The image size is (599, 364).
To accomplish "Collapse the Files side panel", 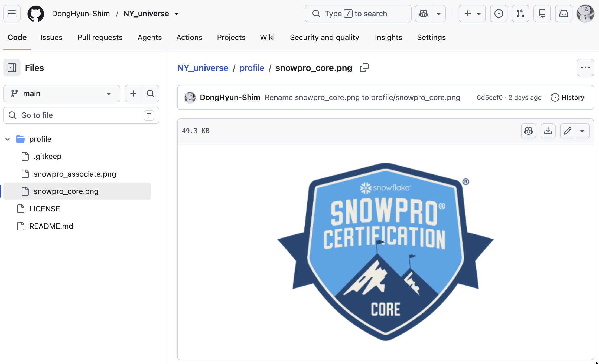I will tap(12, 68).
